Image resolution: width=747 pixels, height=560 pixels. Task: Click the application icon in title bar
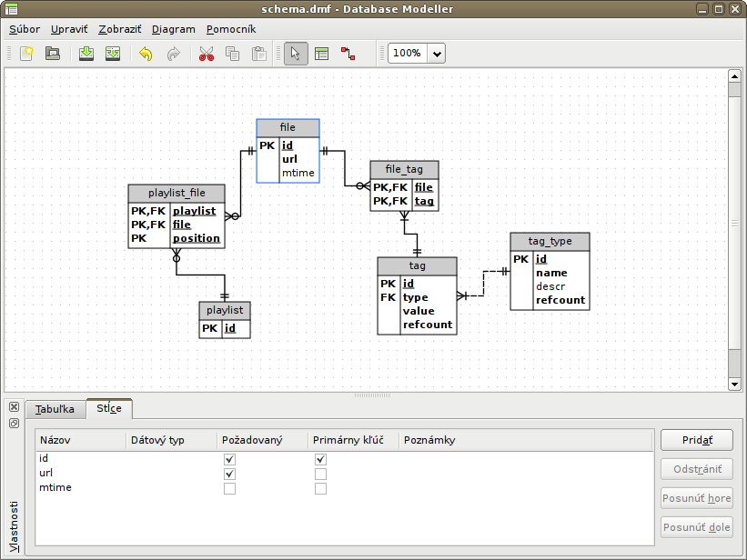11,9
